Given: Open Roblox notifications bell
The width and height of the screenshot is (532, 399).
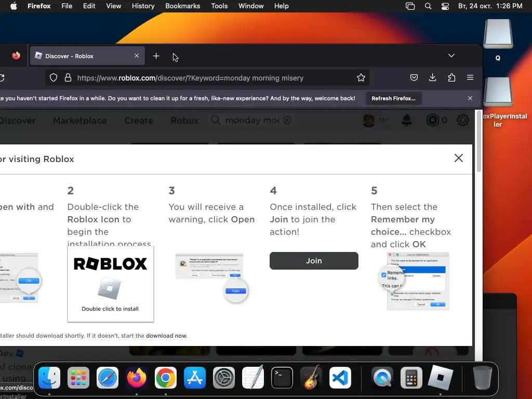Looking at the screenshot, I should [x=407, y=120].
